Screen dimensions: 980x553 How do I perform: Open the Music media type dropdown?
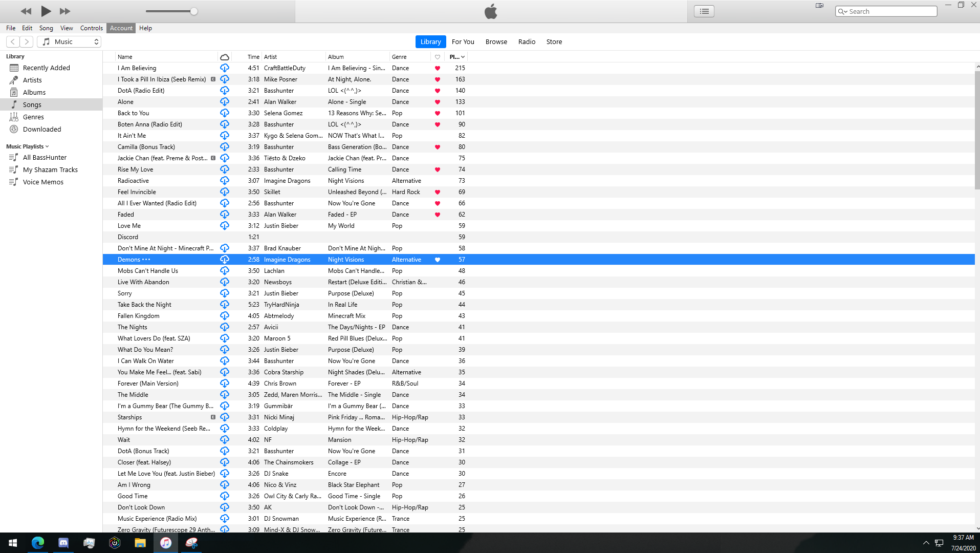coord(69,42)
